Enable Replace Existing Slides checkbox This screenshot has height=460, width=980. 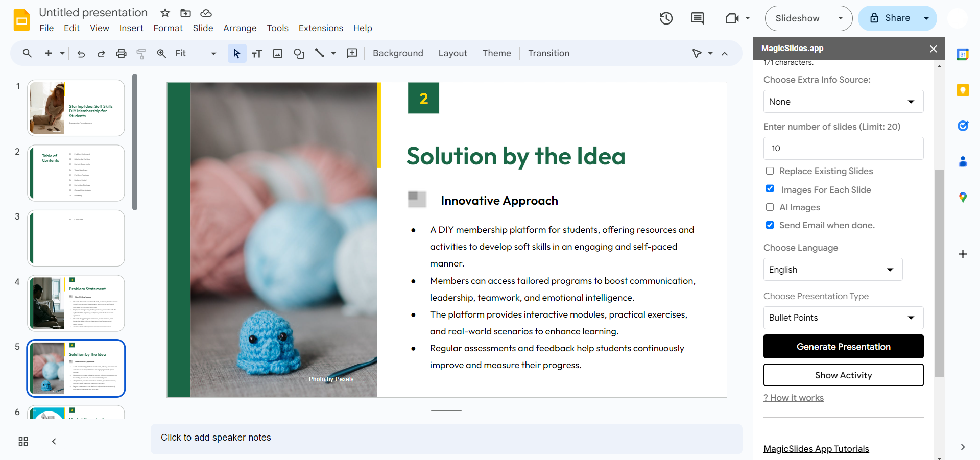[x=770, y=171]
